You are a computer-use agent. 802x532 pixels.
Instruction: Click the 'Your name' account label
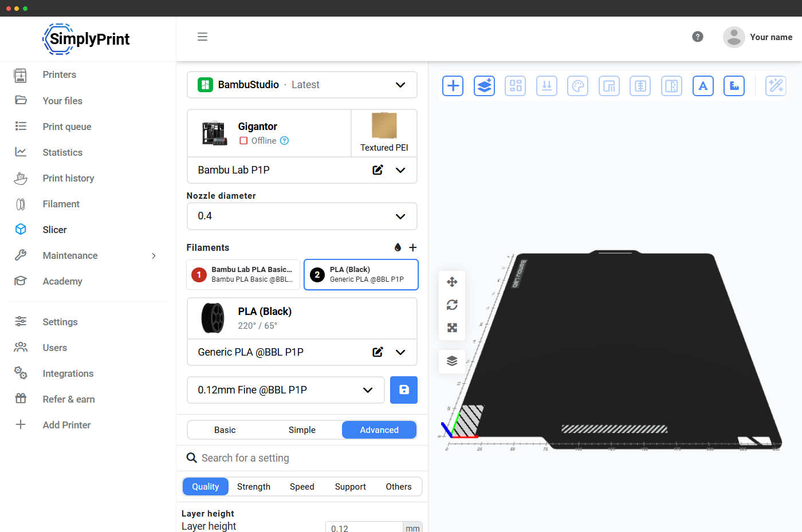[x=771, y=37]
